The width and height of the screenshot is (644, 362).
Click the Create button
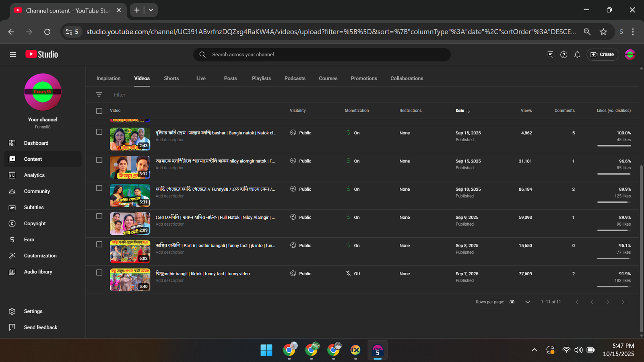pyautogui.click(x=603, y=55)
